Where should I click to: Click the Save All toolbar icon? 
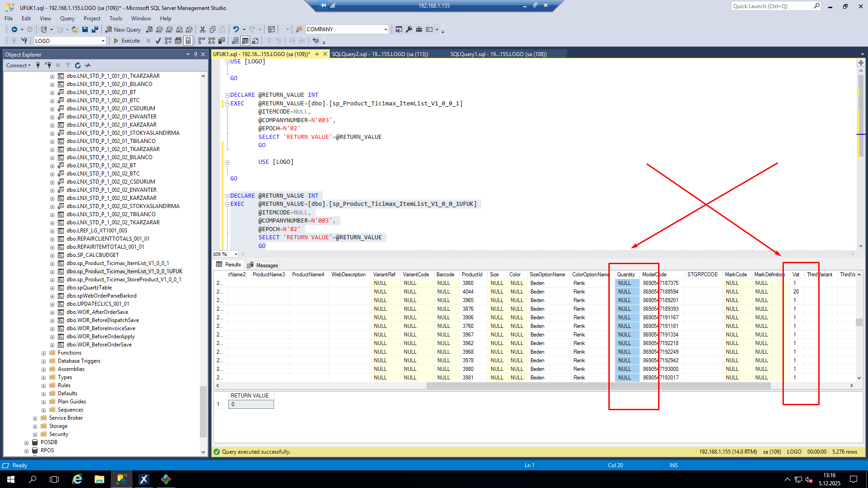(x=95, y=29)
